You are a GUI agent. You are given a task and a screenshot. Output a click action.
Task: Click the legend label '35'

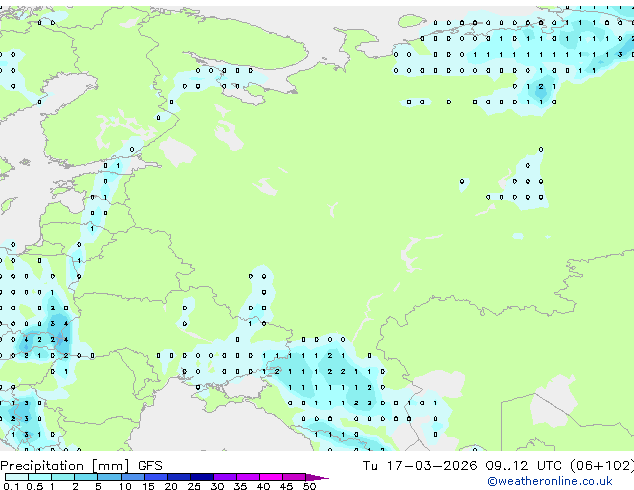click(x=240, y=486)
